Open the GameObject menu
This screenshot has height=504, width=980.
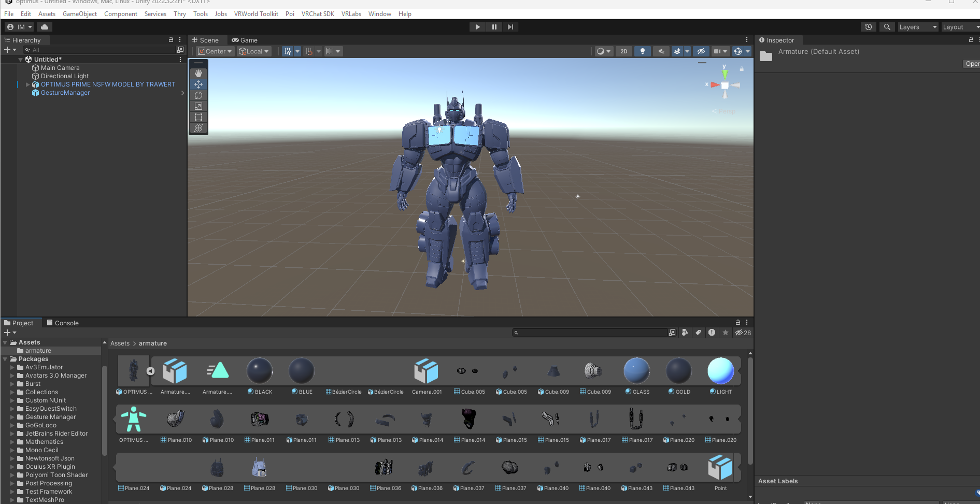tap(80, 14)
